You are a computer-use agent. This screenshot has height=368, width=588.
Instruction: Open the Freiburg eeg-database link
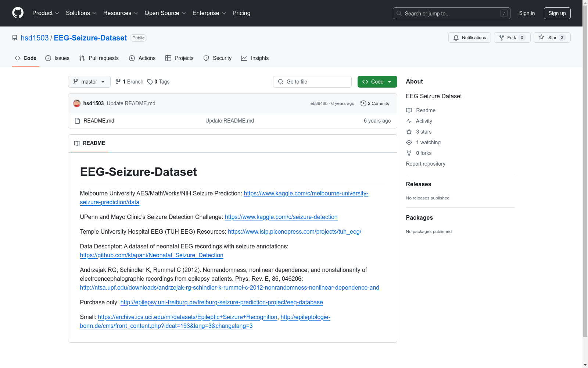point(222,302)
